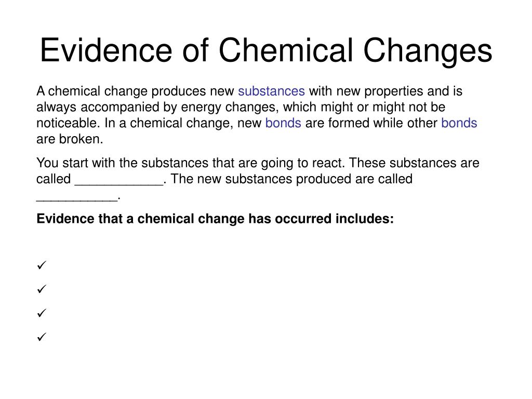The width and height of the screenshot is (532, 399).
Task: Follow the 'bonds' link after 'while other'
Action: tap(459, 123)
